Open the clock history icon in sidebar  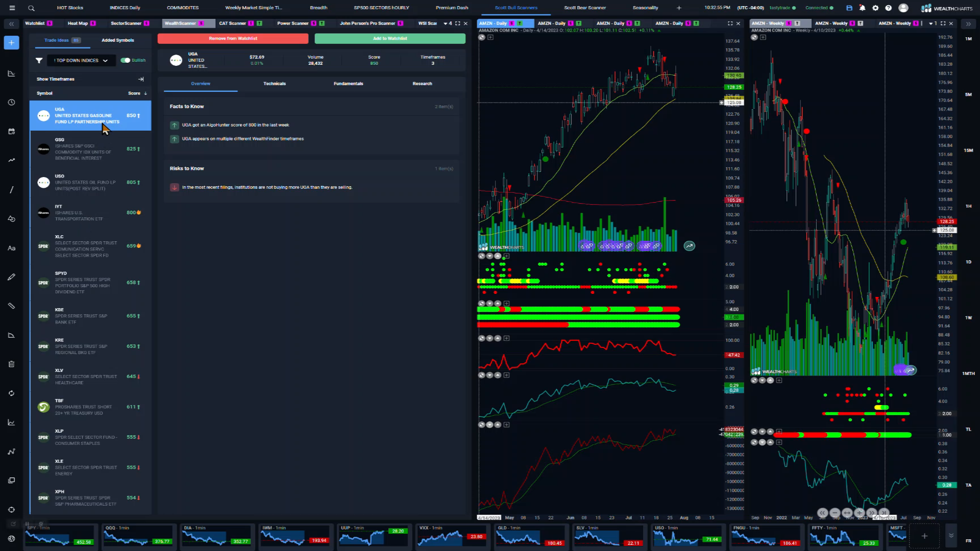(x=12, y=103)
